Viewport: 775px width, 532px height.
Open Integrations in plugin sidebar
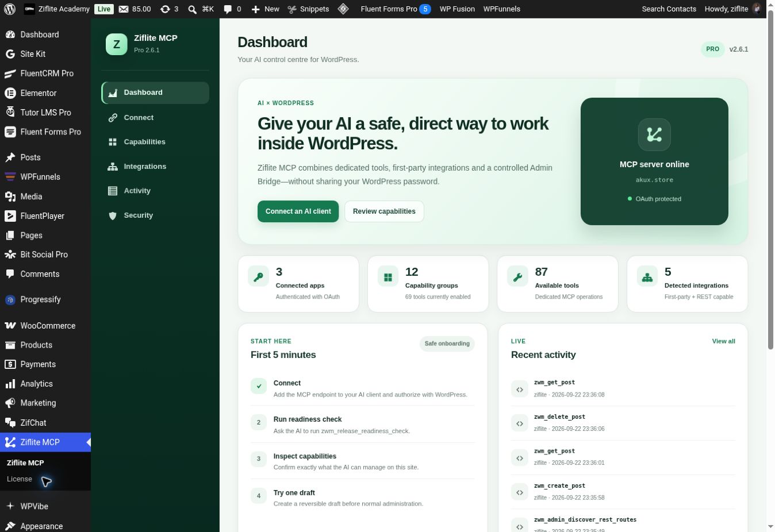155,167
